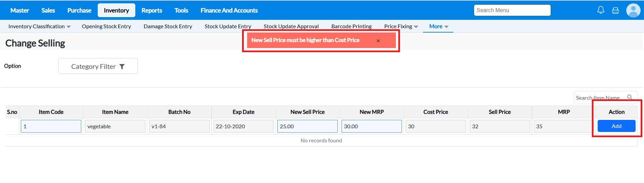Switch to Stock Update Approval tab

(291, 27)
